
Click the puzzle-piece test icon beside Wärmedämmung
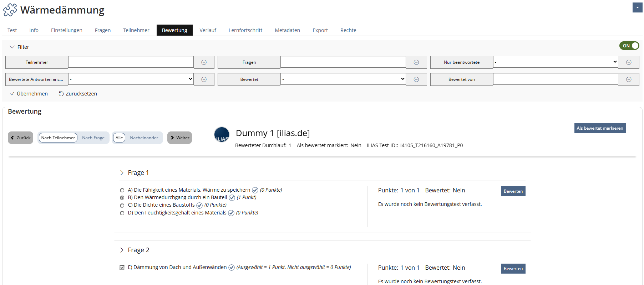coord(10,10)
